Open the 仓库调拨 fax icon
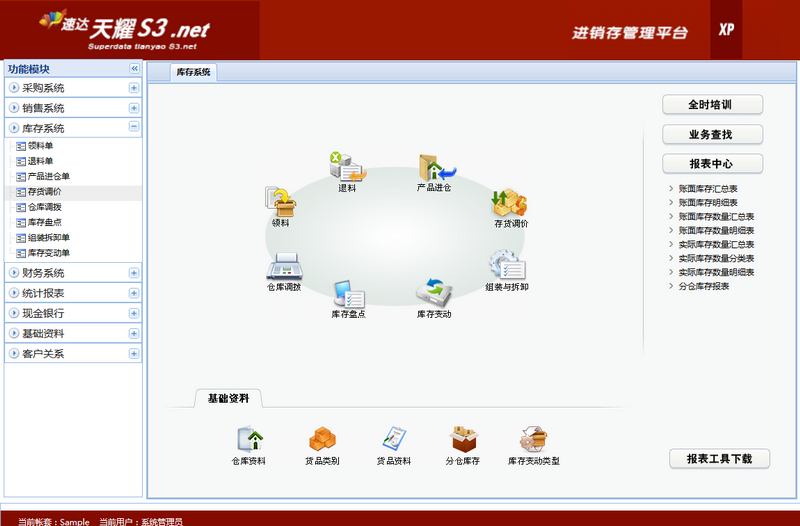Screen dimensions: 800x526 [283, 267]
